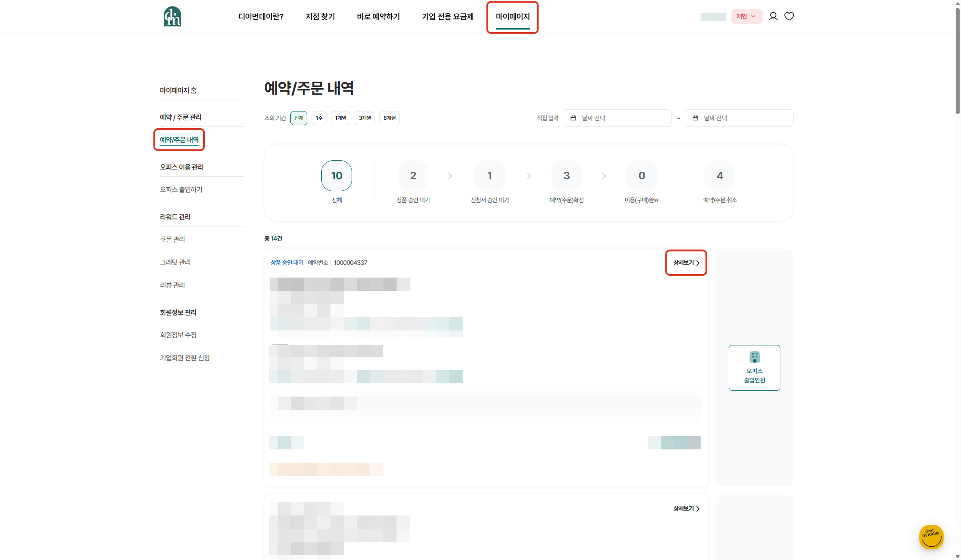
Task: Click the 오피스 출입인원 building icon
Action: [x=754, y=357]
